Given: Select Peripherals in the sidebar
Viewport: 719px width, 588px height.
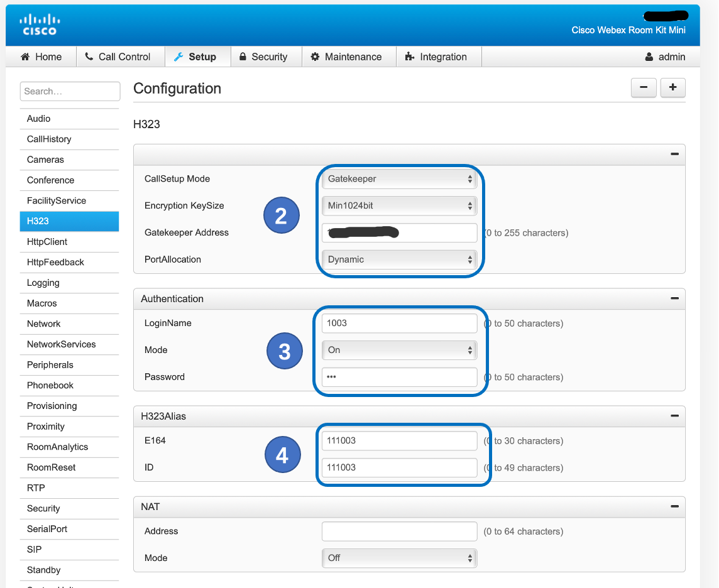Looking at the screenshot, I should click(69, 365).
